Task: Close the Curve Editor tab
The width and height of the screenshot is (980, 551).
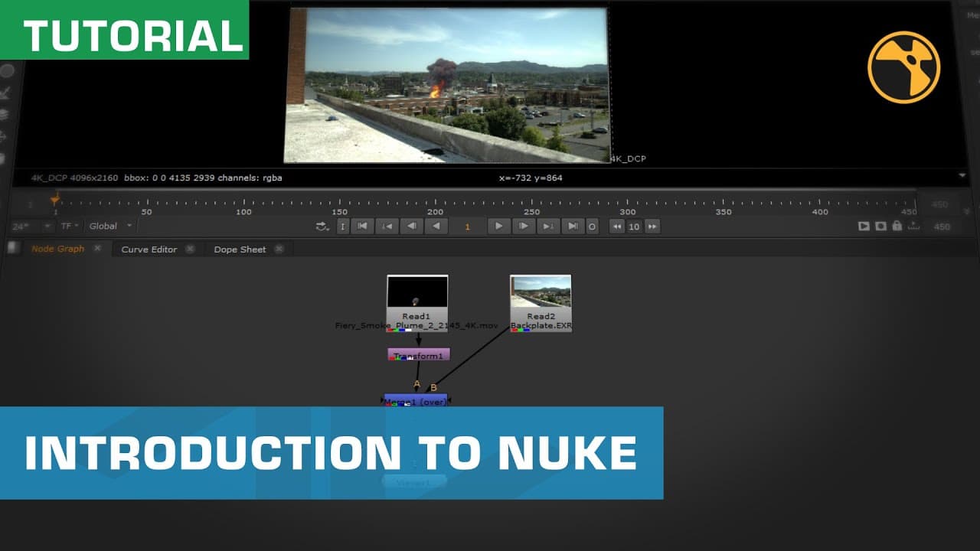Action: pos(190,249)
